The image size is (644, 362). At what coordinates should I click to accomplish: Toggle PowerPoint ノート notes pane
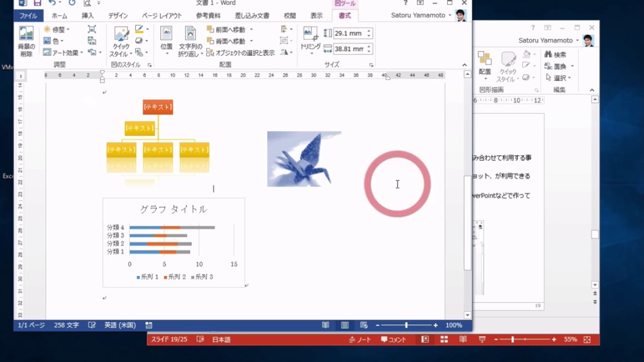360,340
